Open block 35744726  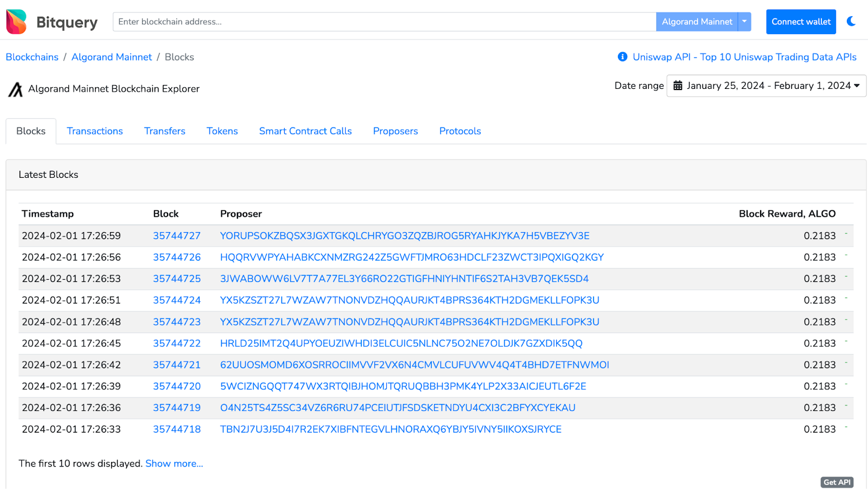(177, 258)
